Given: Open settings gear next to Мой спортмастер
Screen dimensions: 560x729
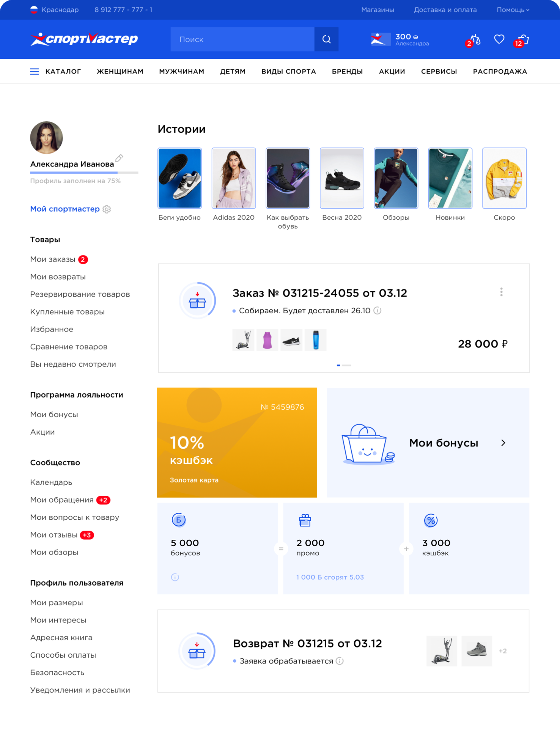Looking at the screenshot, I should [x=107, y=209].
